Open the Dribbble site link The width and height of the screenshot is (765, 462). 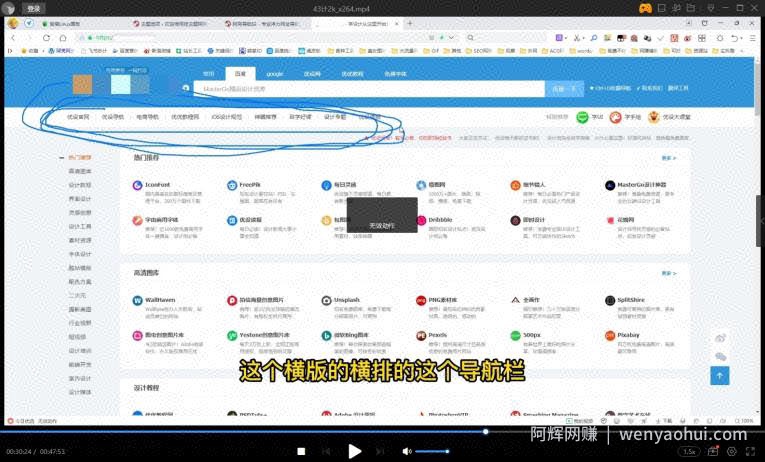(441, 220)
